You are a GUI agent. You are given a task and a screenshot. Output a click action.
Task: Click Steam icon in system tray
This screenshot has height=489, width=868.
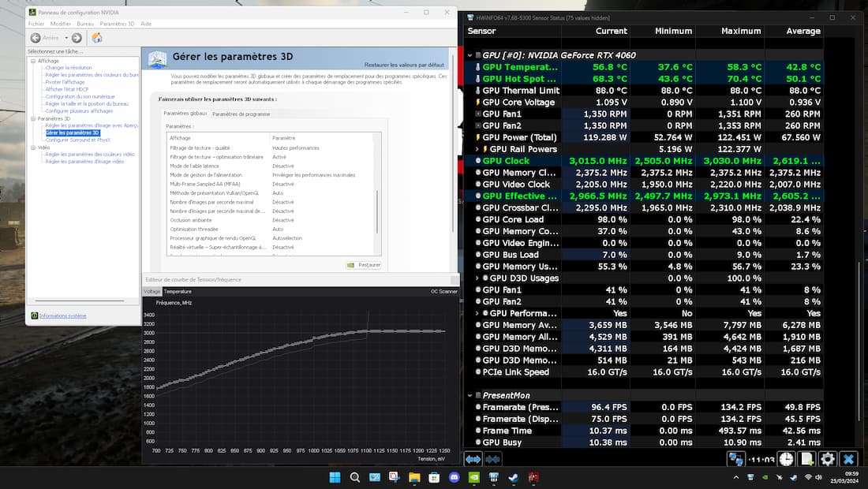[x=793, y=477]
